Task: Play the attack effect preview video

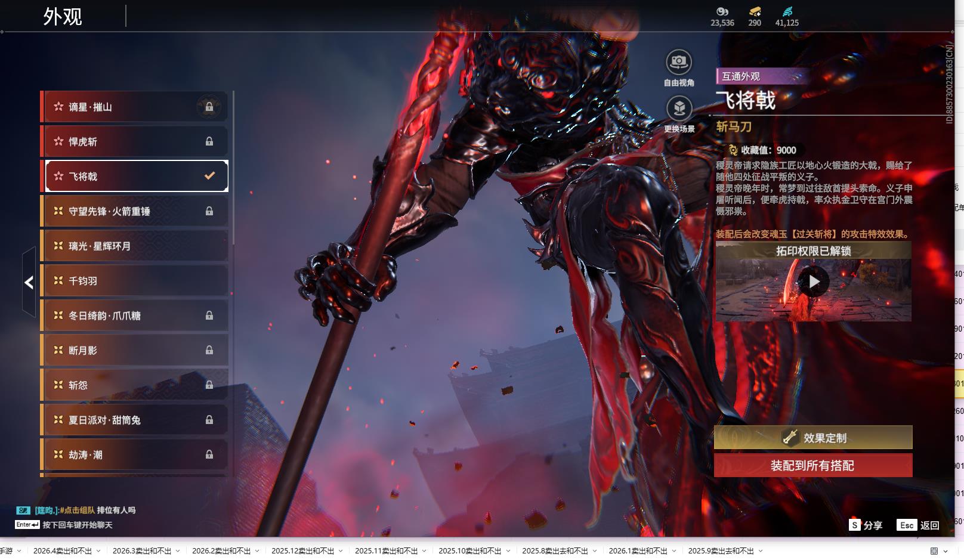Action: click(814, 282)
